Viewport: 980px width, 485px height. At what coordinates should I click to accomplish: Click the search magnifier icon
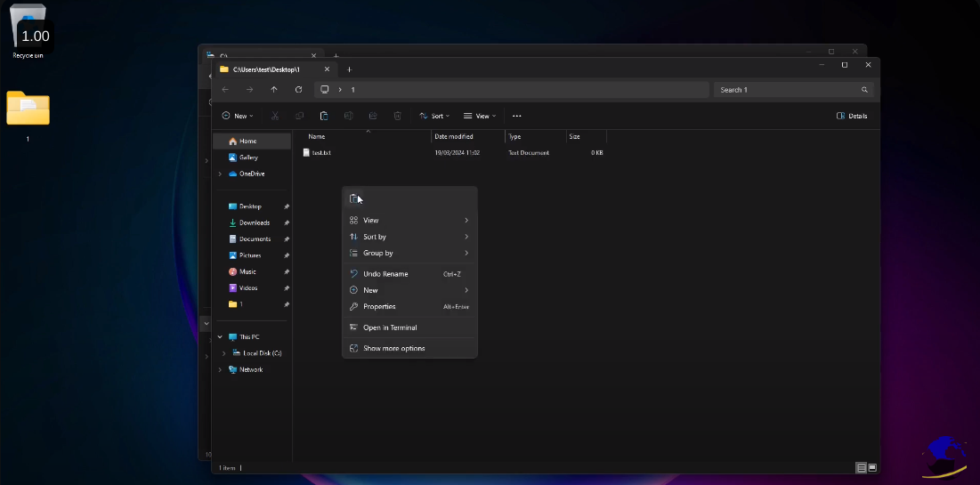864,90
